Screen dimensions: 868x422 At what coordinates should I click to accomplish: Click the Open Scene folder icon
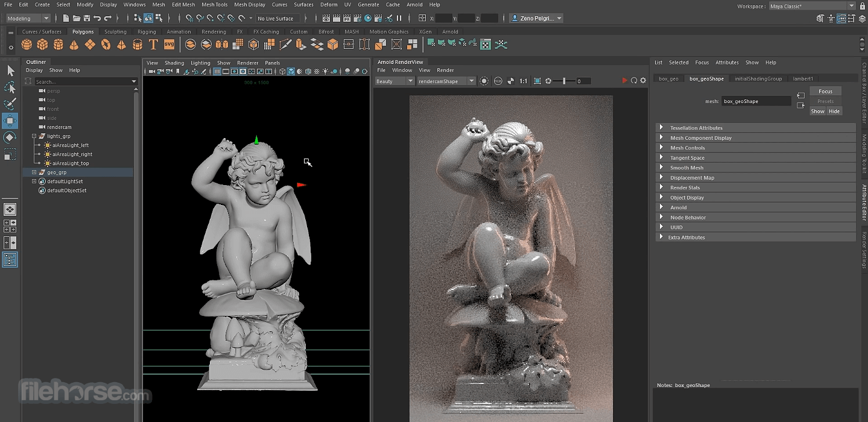[76, 18]
